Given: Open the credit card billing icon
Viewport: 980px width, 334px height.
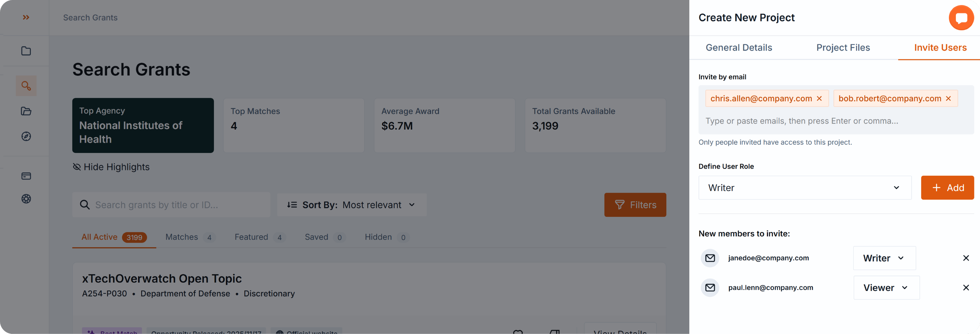Looking at the screenshot, I should (x=26, y=176).
